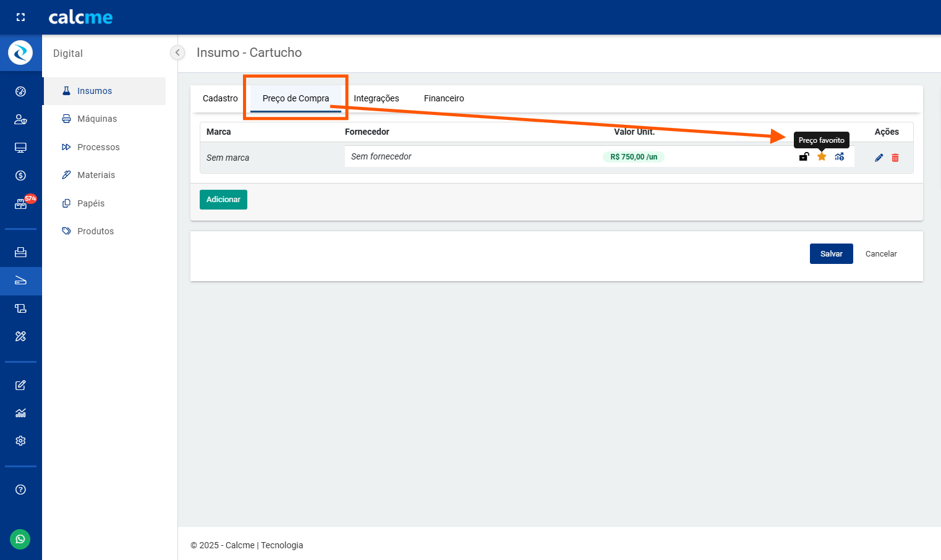941x560 pixels.
Task: Toggle the unlocked padlock on price row
Action: pyautogui.click(x=804, y=157)
